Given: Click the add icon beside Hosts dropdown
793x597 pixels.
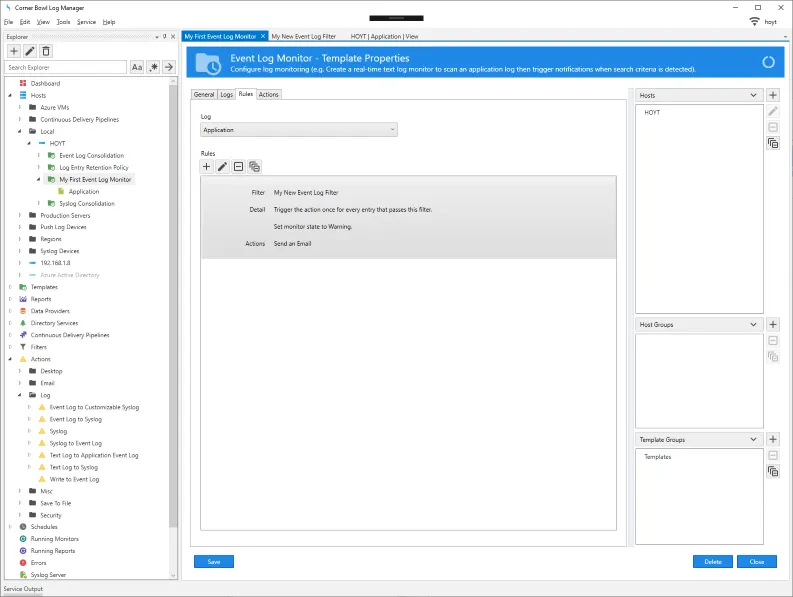Looking at the screenshot, I should coord(773,95).
